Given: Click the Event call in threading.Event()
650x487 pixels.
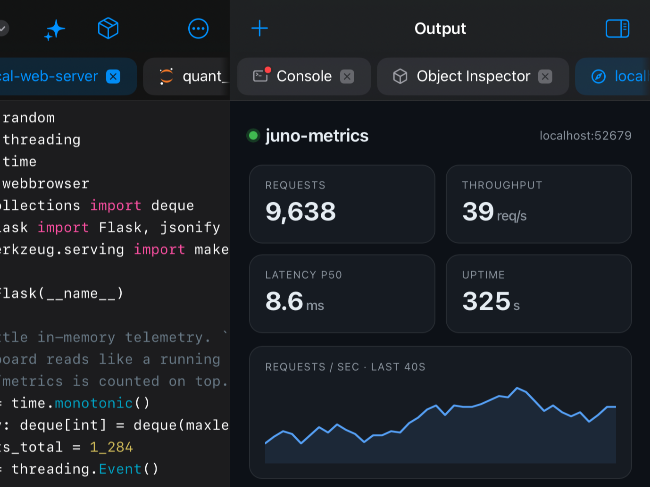Looking at the screenshot, I should pyautogui.click(x=120, y=469).
